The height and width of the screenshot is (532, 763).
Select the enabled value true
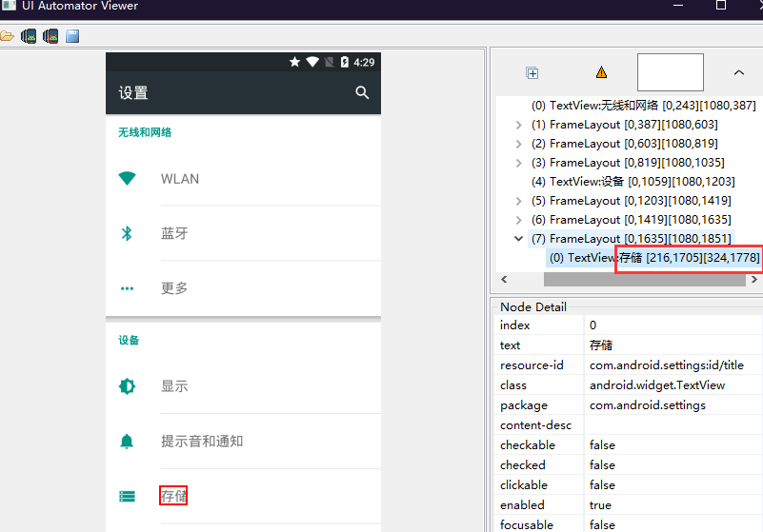click(x=600, y=504)
